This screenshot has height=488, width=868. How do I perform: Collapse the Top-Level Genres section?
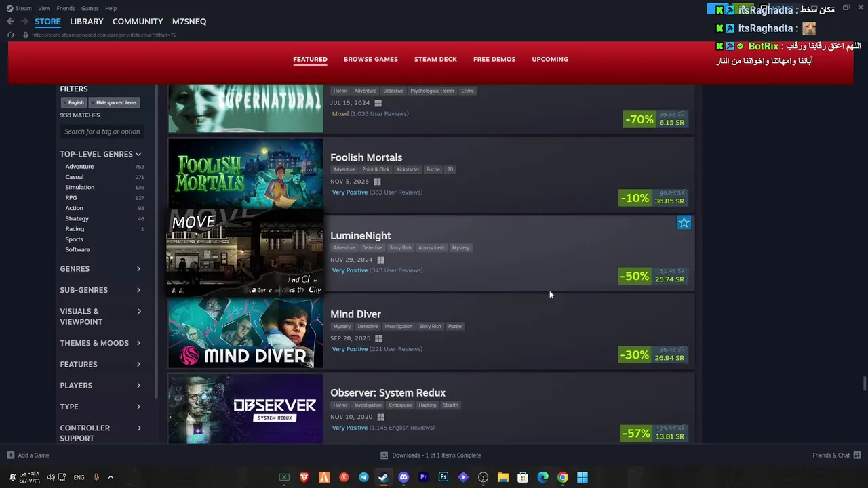[101, 154]
